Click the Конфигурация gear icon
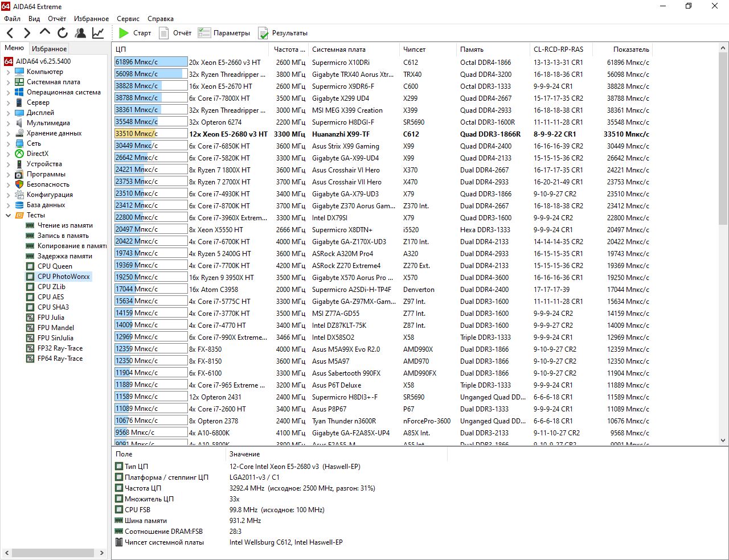The image size is (729, 560). tap(19, 195)
